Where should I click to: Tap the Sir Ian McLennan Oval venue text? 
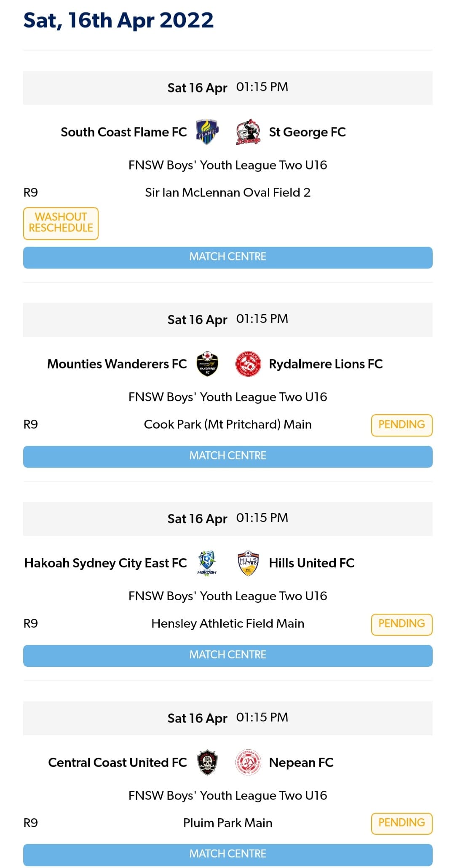[x=227, y=193]
